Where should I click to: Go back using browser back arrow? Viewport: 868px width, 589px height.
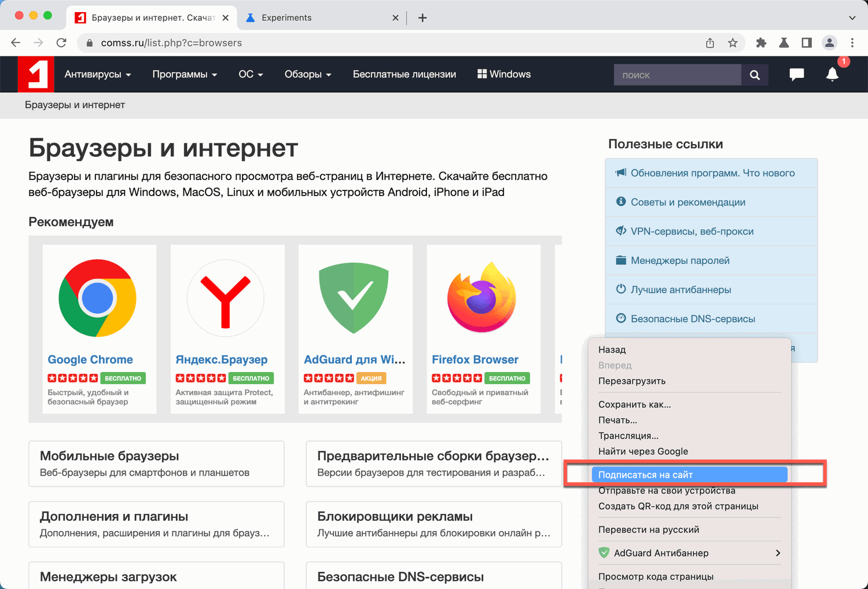pyautogui.click(x=16, y=43)
